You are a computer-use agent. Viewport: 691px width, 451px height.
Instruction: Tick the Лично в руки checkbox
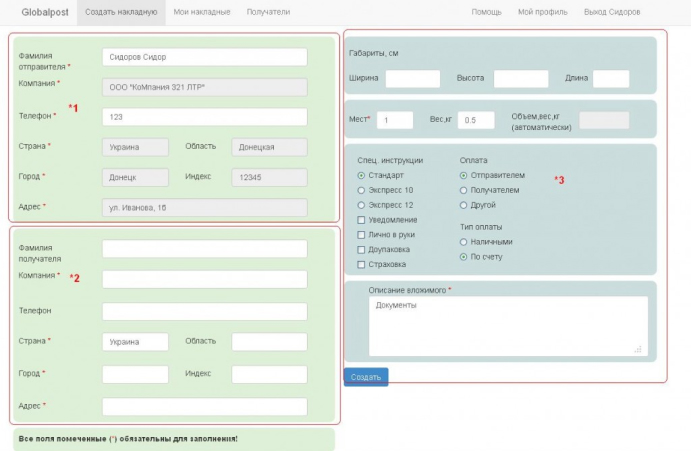pyautogui.click(x=361, y=234)
